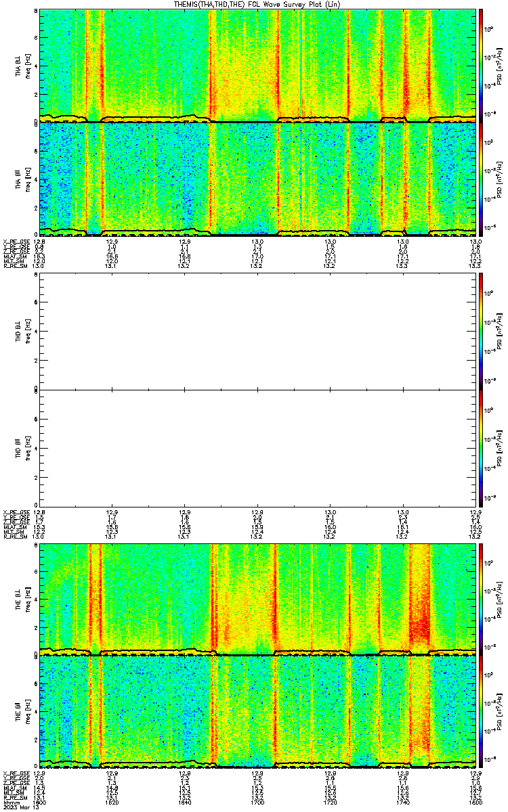This screenshot has height=812, width=508.
Task: Select the THE B-perpendicular spectrogram panel
Action: click(x=257, y=599)
